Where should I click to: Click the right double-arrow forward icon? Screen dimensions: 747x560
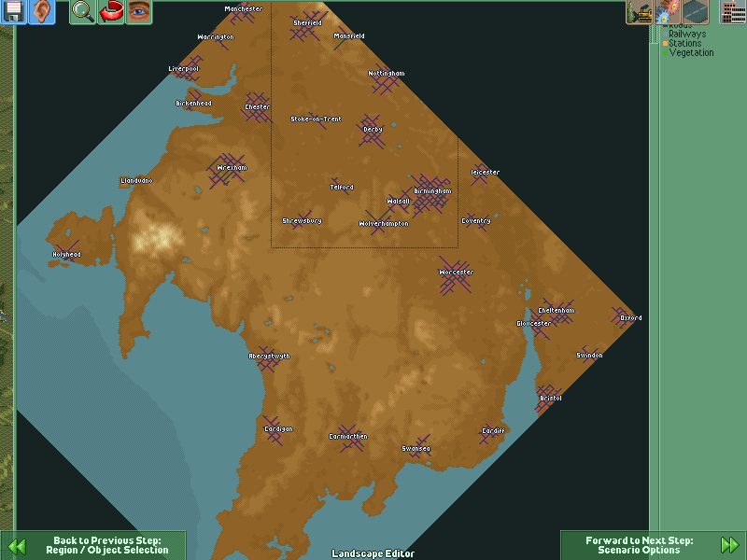point(729,545)
